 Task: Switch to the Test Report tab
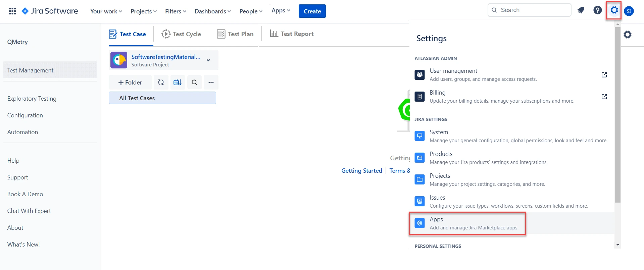(292, 34)
